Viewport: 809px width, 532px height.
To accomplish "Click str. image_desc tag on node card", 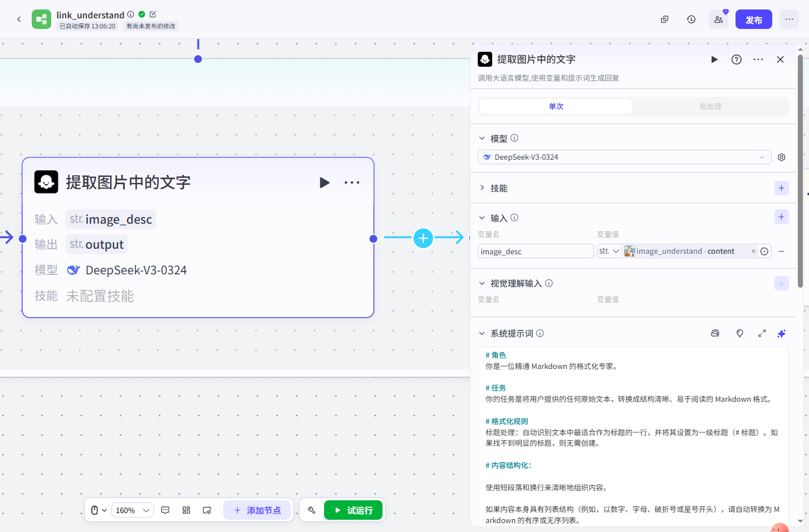I will (x=111, y=219).
